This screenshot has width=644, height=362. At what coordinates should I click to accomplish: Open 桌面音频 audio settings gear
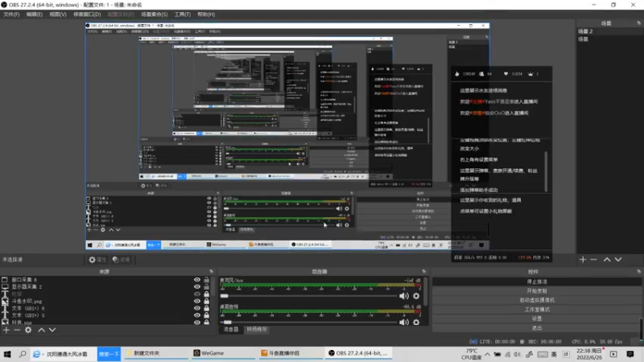(416, 323)
